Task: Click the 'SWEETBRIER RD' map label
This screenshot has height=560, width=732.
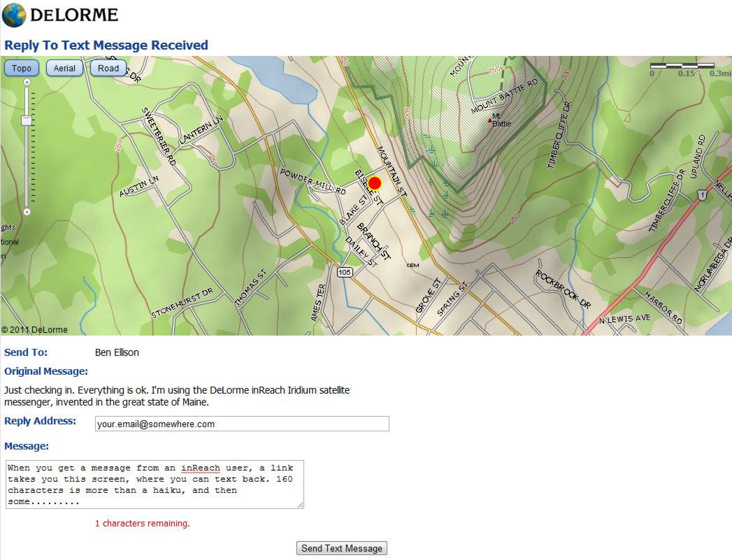Action: click(x=159, y=136)
